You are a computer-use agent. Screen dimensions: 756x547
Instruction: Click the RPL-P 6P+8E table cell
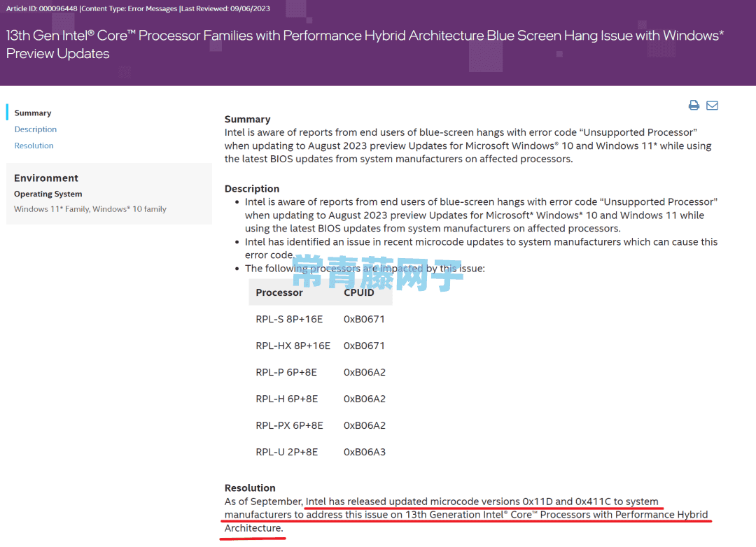[286, 372]
